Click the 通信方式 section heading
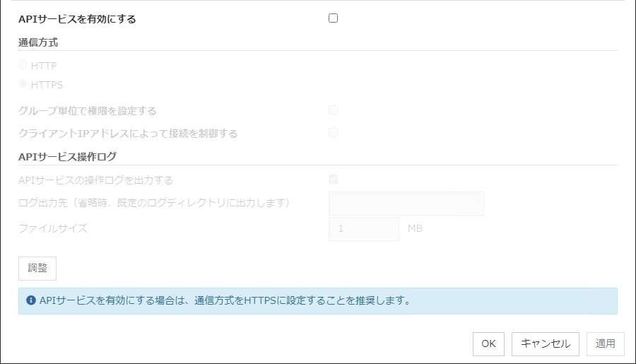The width and height of the screenshot is (636, 364). 38,42
